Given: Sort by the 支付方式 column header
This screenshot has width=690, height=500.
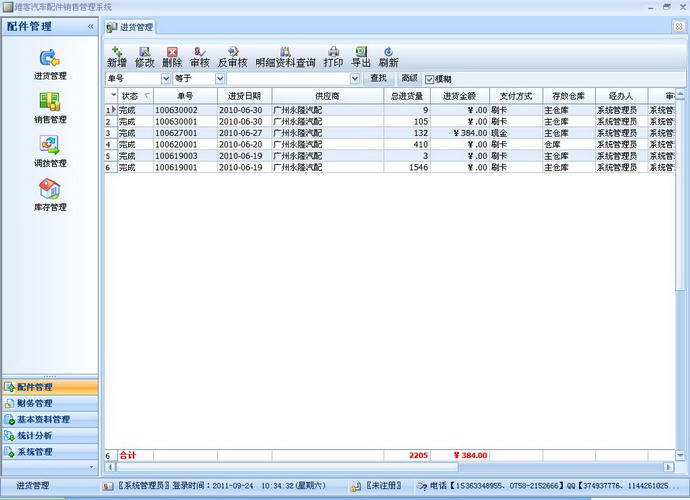Looking at the screenshot, I should click(516, 96).
